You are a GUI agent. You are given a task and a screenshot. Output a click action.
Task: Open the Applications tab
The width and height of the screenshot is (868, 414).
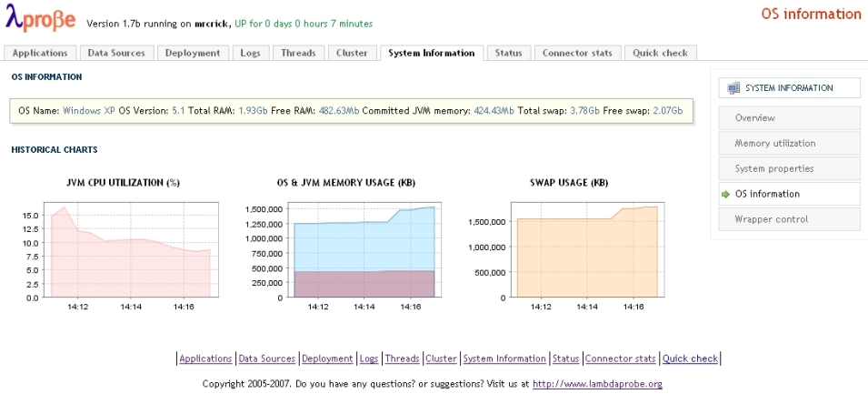coord(40,53)
